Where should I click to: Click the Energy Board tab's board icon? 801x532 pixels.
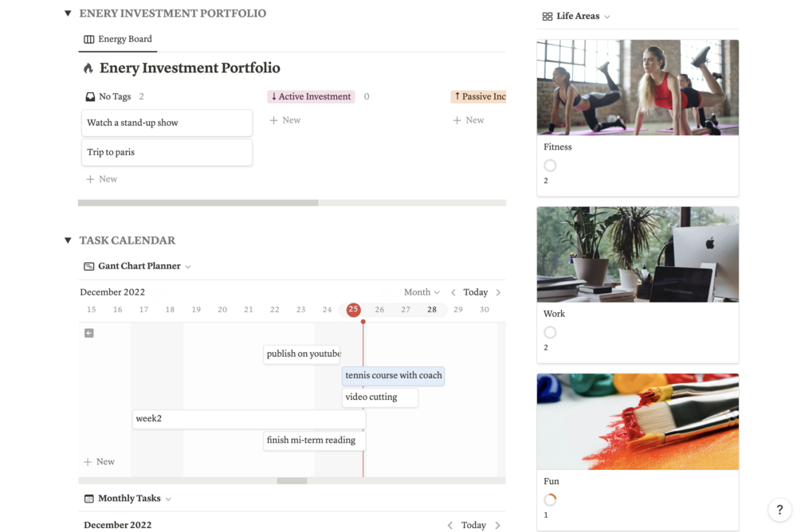(x=89, y=39)
